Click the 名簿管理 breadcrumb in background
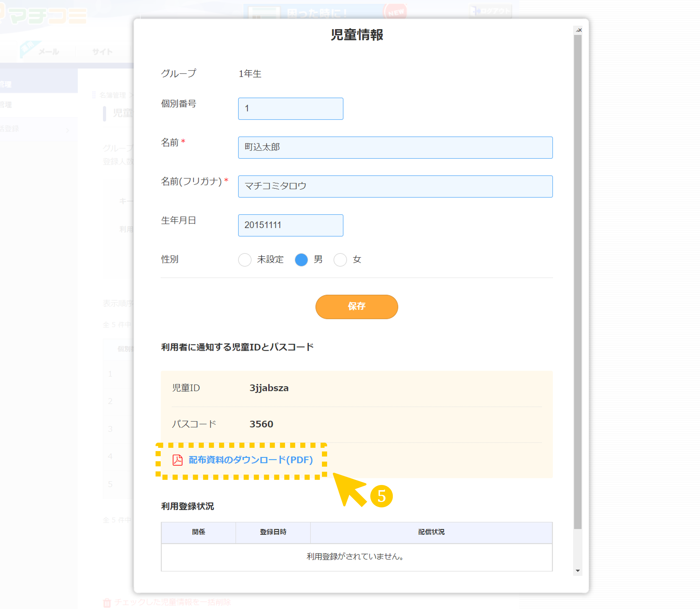The width and height of the screenshot is (700, 609). [112, 95]
